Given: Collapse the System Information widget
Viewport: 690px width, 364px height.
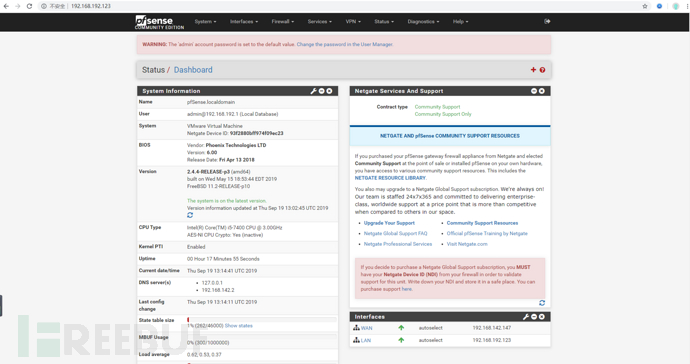Looking at the screenshot, I should [322, 91].
